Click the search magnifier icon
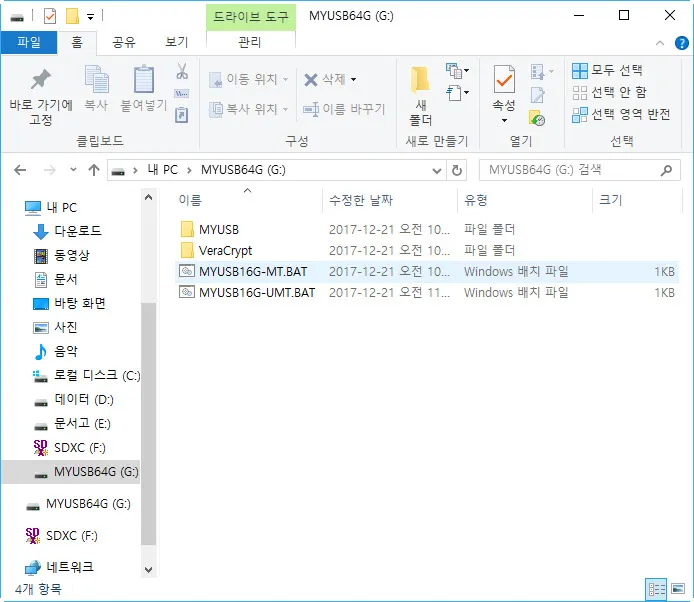Screen dimensions: 694x602 [666, 170]
